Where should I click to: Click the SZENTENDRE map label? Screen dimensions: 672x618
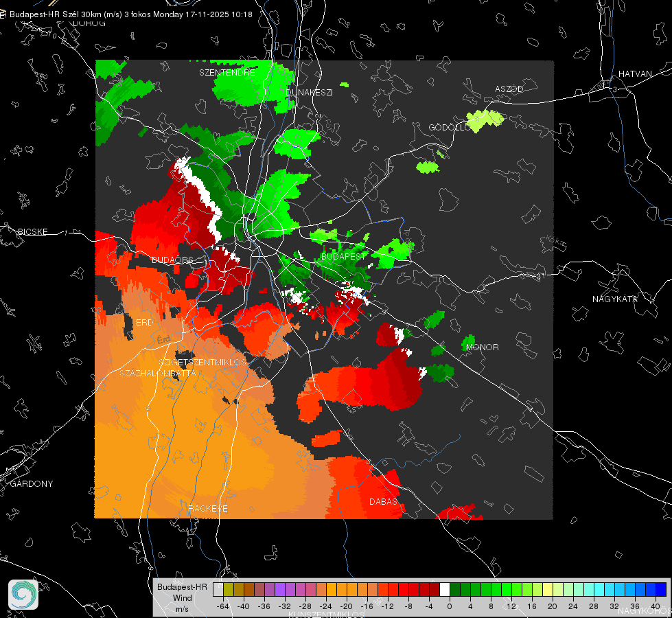(227, 73)
